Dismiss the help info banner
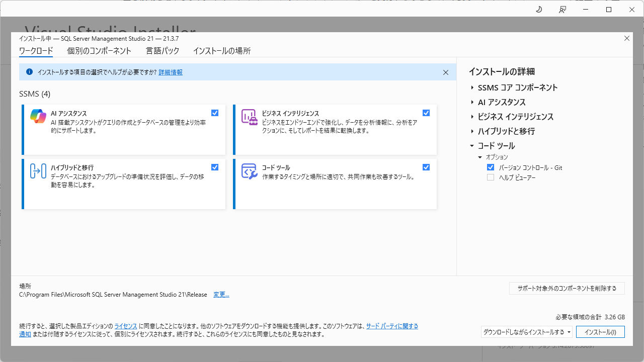 tap(446, 72)
